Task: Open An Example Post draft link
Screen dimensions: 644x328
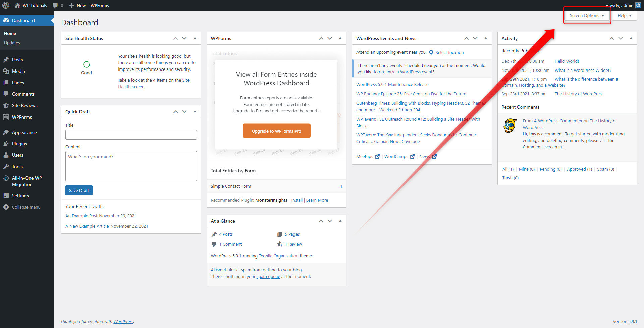Action: [81, 216]
